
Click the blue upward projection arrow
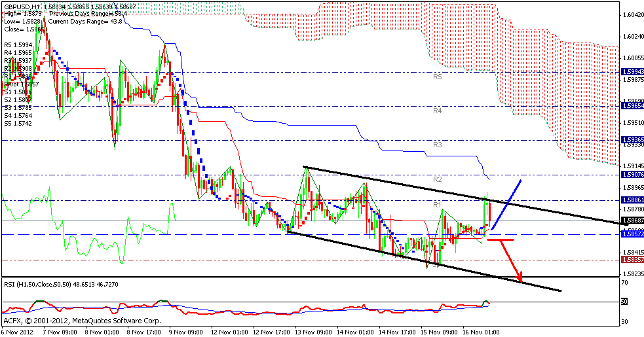506,204
